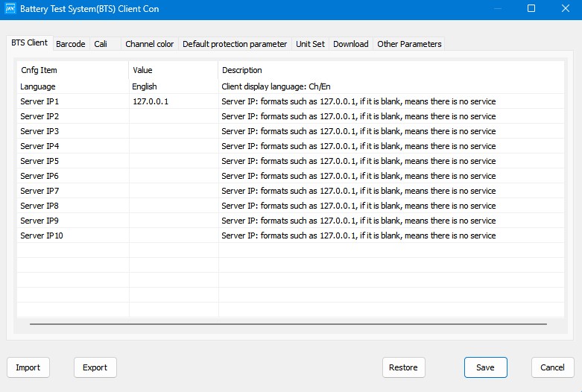Screen dimensions: 582x392
Task: Save the configuration
Action: tap(485, 367)
